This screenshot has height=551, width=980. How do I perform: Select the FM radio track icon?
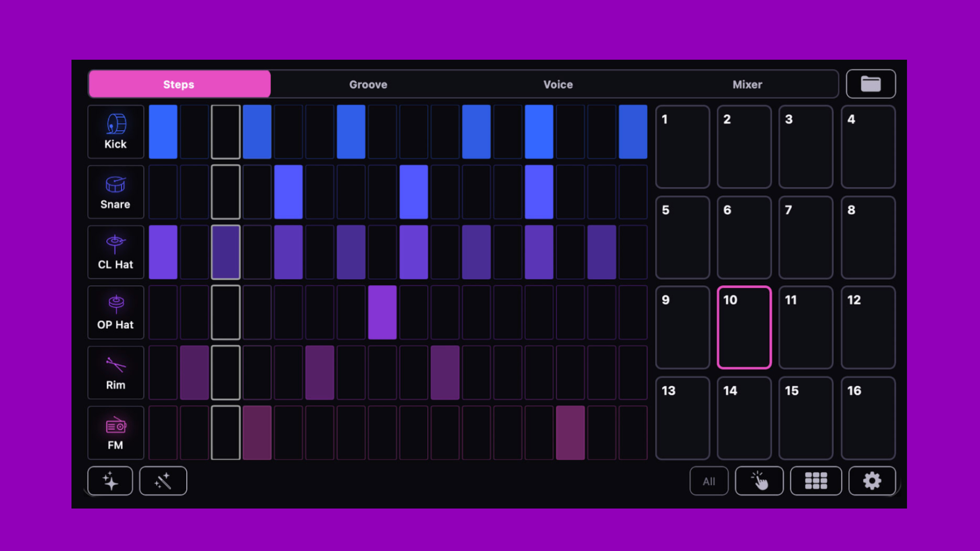click(116, 433)
